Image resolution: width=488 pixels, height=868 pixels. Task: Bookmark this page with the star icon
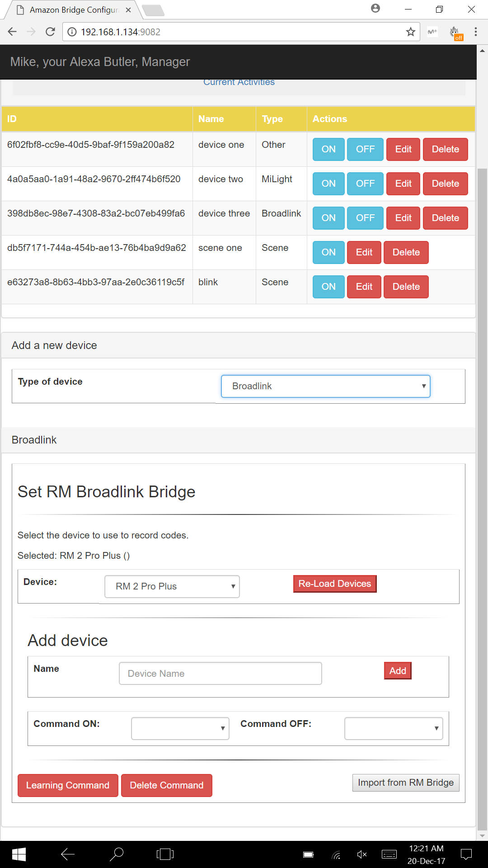pyautogui.click(x=410, y=32)
